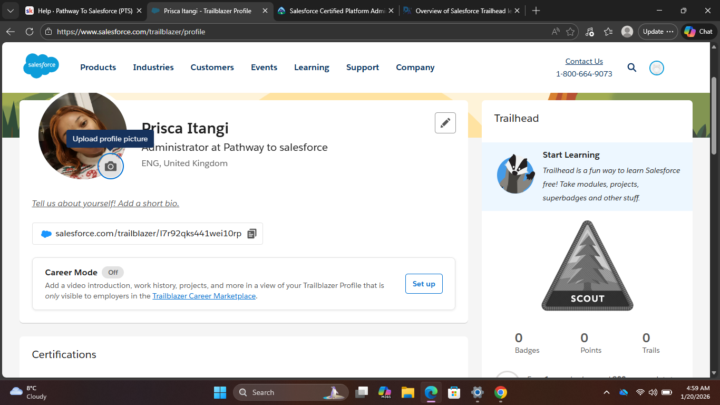Close the Prisca Itangi Trailblazer Profile tab

(265, 11)
